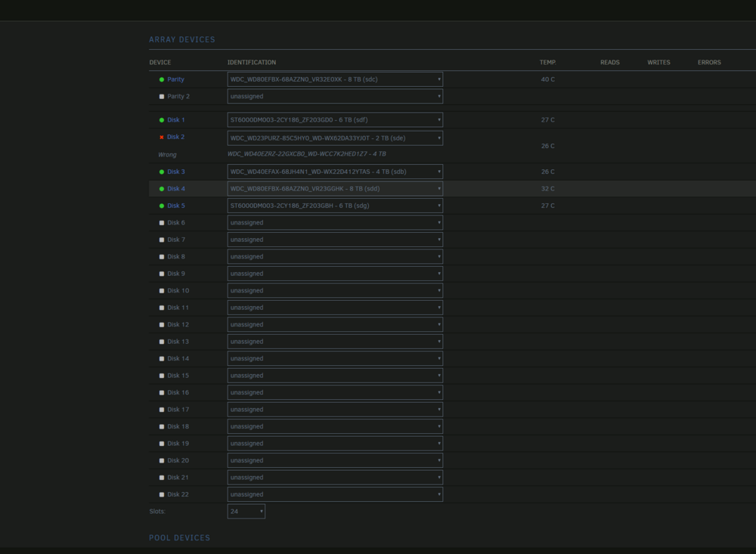Viewport: 756px width, 554px height.
Task: Open the Disk 1 device link
Action: pyautogui.click(x=176, y=120)
